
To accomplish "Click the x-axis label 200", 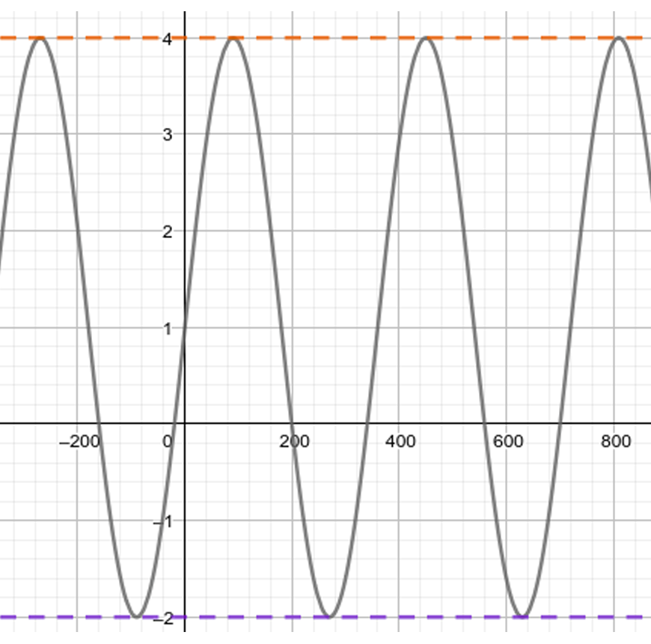I will [x=294, y=441].
